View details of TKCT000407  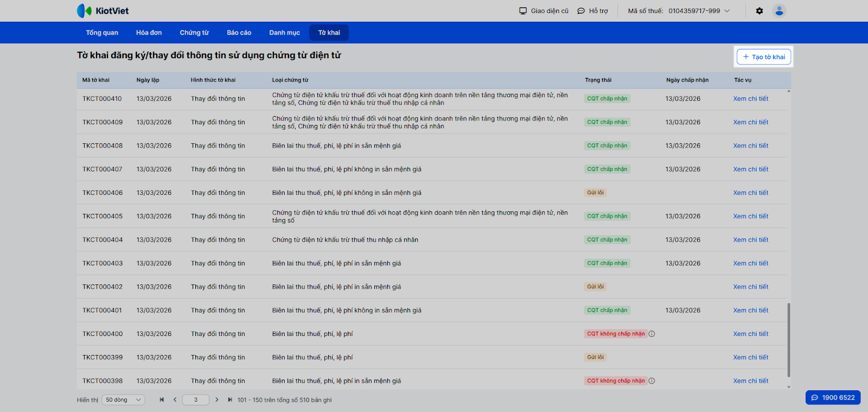point(751,169)
